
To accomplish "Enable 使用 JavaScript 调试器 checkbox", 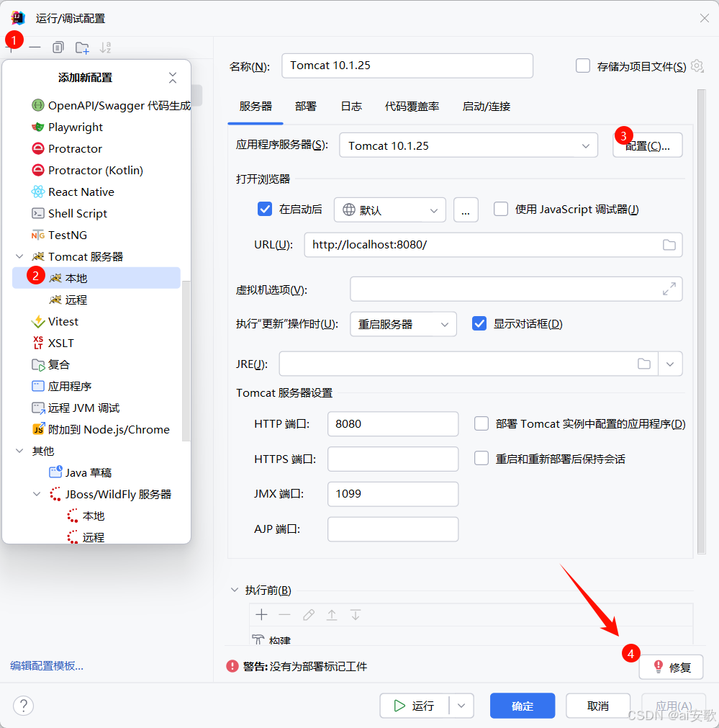I will [501, 210].
